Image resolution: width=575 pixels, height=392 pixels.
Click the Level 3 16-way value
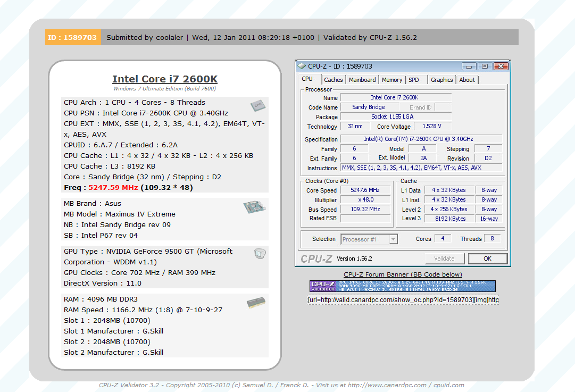pos(489,219)
